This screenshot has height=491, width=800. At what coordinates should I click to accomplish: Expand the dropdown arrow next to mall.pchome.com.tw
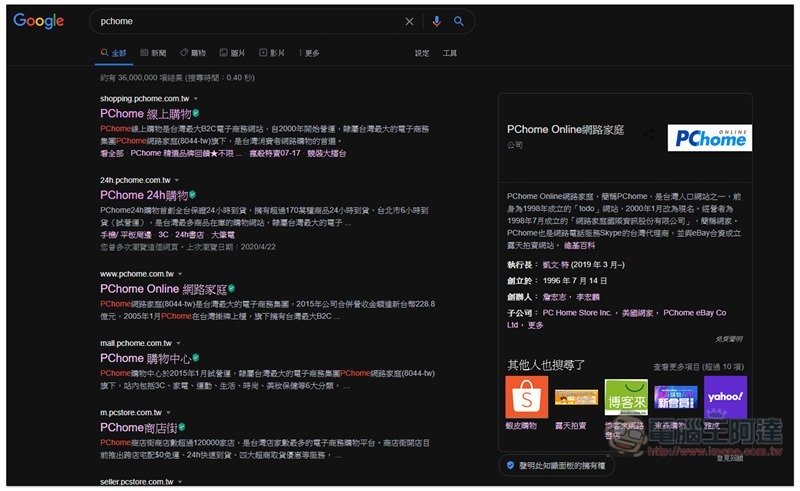[179, 342]
